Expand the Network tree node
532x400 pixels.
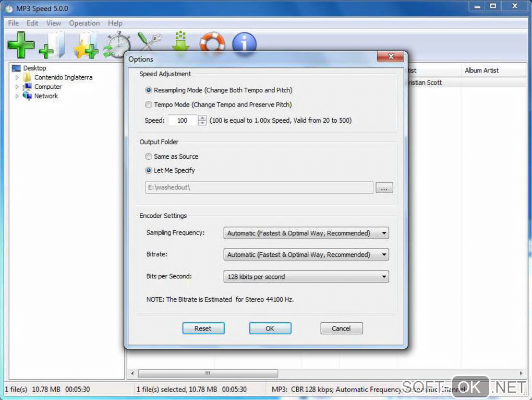[17, 96]
